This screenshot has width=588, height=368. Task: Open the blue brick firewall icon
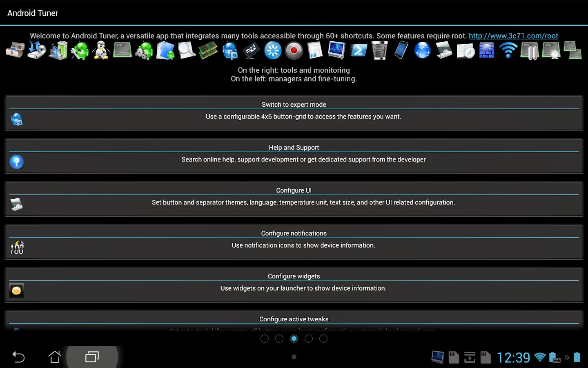coord(487,51)
